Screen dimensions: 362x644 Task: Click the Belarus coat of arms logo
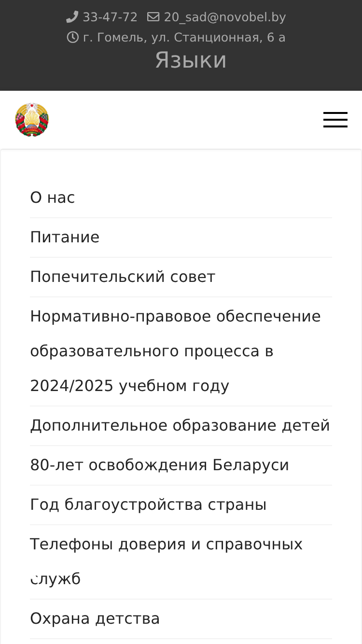pyautogui.click(x=32, y=120)
